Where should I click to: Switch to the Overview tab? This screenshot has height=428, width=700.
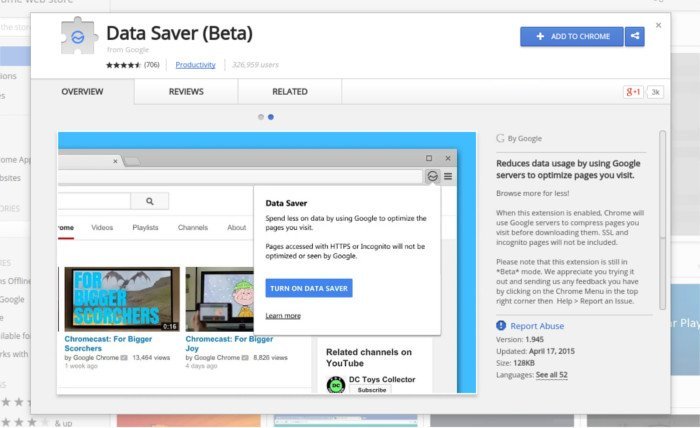[x=82, y=91]
